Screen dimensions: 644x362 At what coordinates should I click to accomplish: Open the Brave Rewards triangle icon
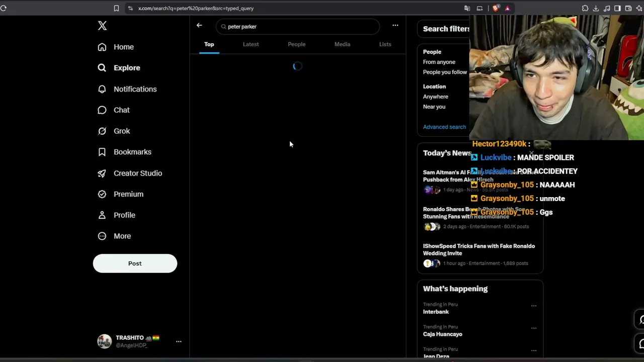[507, 8]
